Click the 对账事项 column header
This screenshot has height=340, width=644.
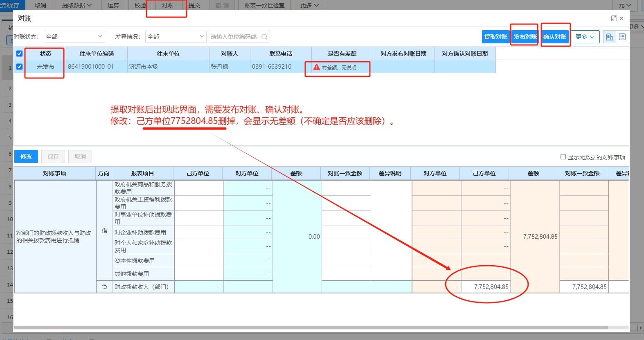[x=55, y=173]
